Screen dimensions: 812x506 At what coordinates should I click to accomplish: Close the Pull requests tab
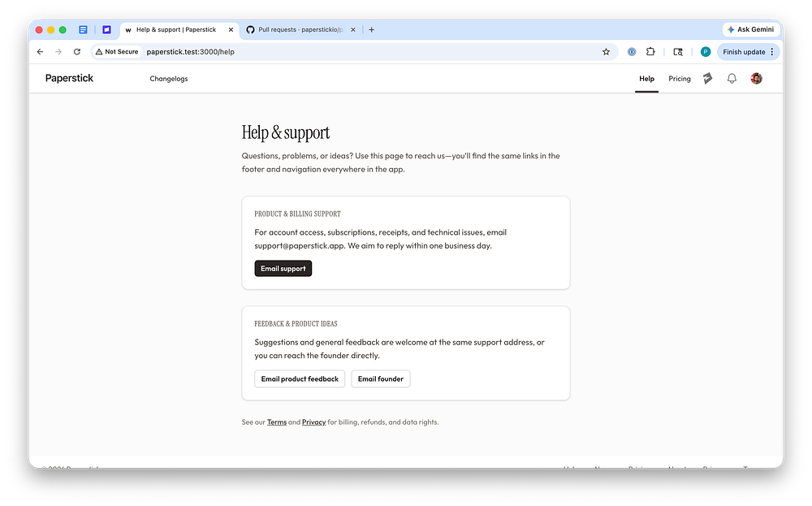tap(353, 29)
